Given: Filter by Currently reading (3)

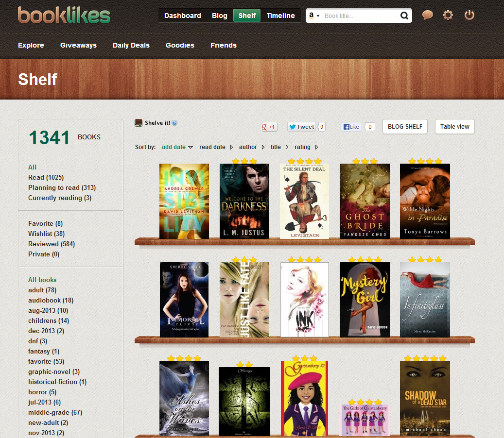Looking at the screenshot, I should coord(60,198).
